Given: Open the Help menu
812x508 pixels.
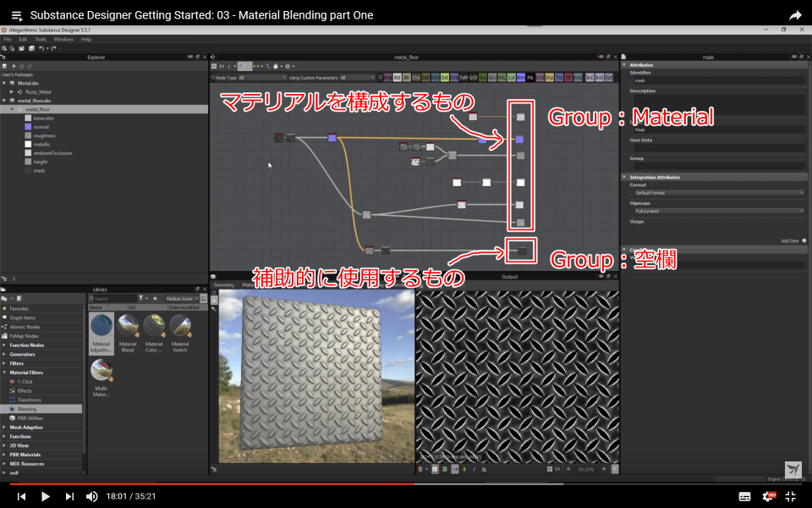Looking at the screenshot, I should (x=86, y=40).
